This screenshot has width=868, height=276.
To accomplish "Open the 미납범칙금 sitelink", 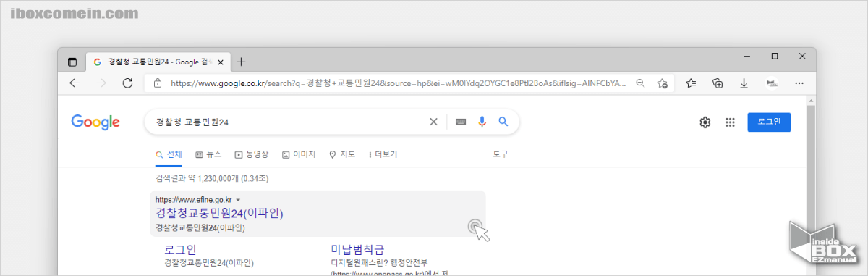I will (357, 249).
